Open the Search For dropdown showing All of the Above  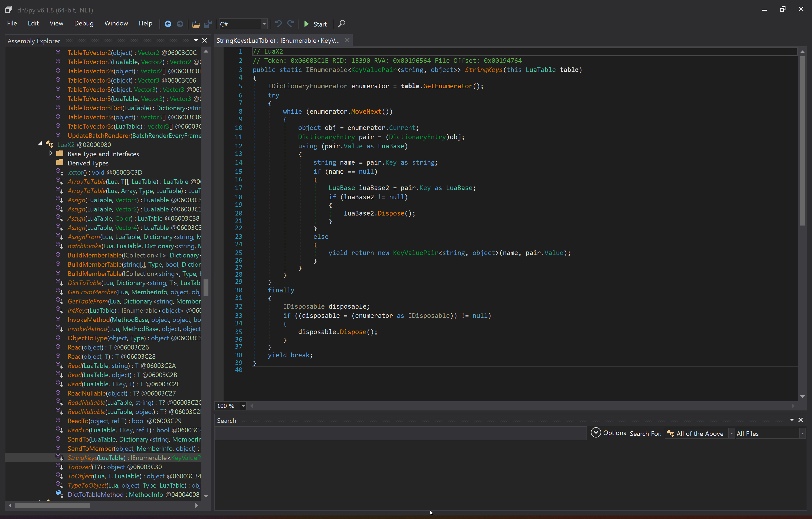tap(731, 433)
